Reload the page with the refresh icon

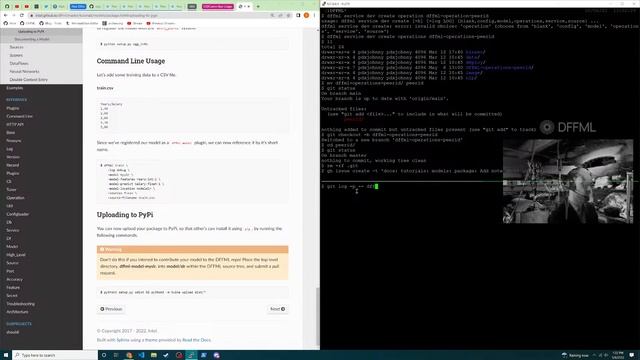click(22, 15)
